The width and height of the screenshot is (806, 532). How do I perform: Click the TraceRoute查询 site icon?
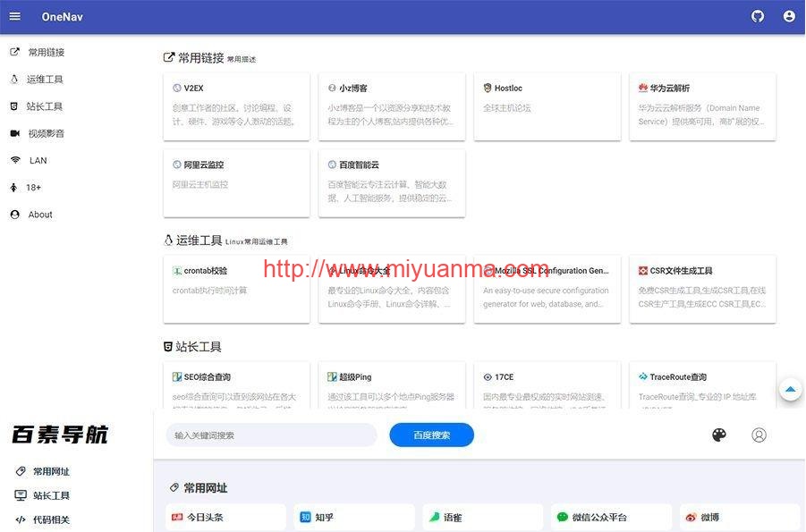pyautogui.click(x=642, y=376)
